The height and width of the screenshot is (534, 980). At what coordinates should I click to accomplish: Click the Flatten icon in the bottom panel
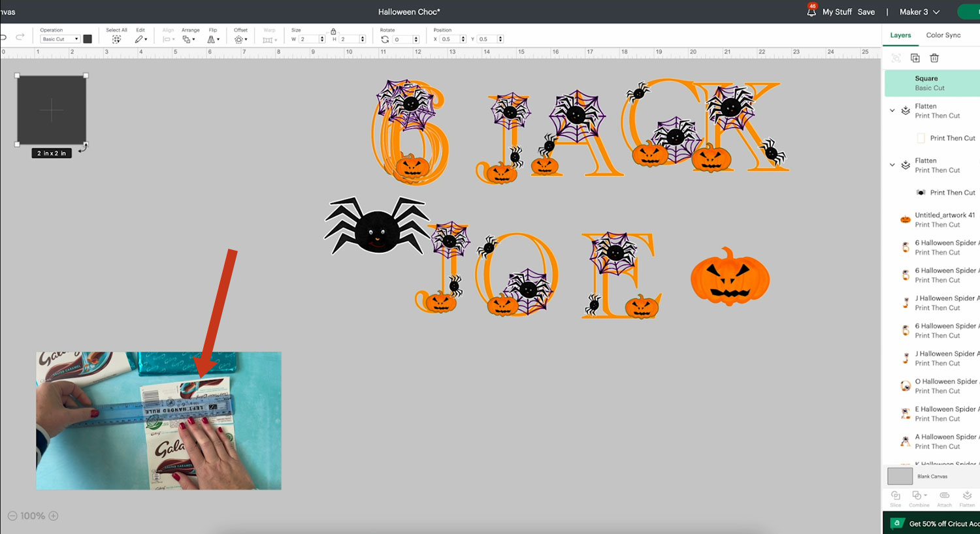pyautogui.click(x=967, y=496)
